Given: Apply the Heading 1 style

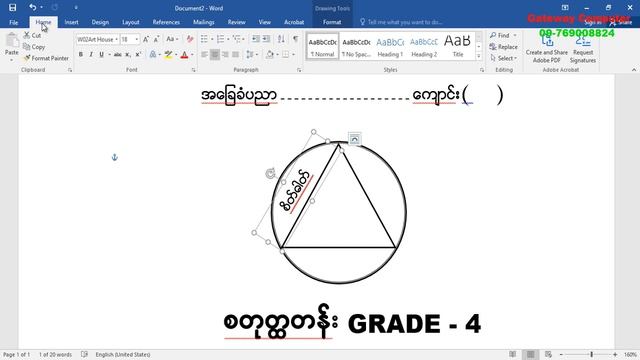Looking at the screenshot, I should pos(390,47).
